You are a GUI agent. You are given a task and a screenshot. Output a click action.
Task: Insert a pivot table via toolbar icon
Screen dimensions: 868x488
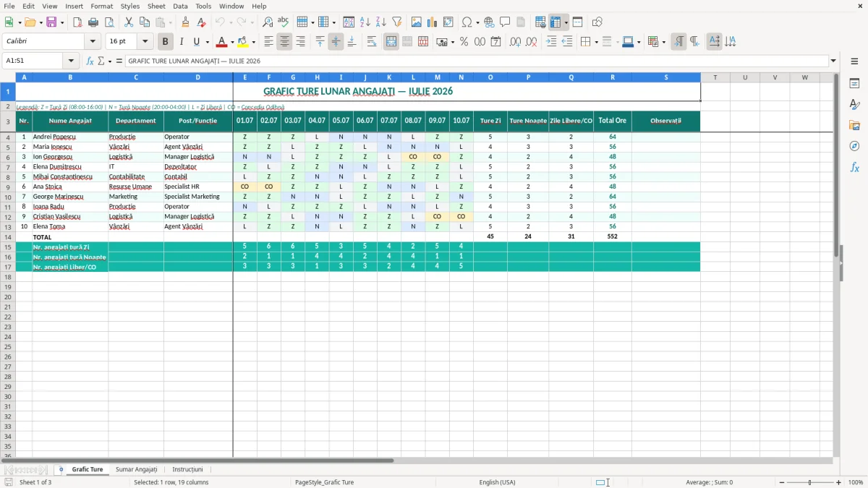[448, 22]
